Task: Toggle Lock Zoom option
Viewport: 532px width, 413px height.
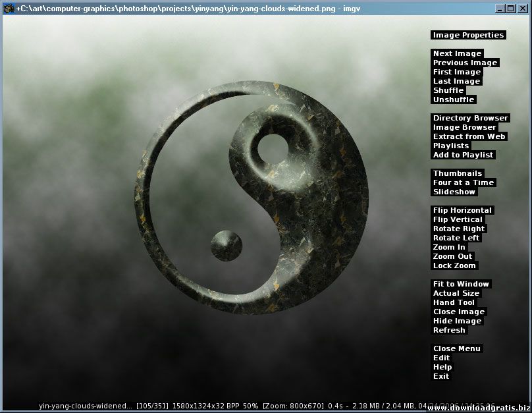Action: [454, 265]
